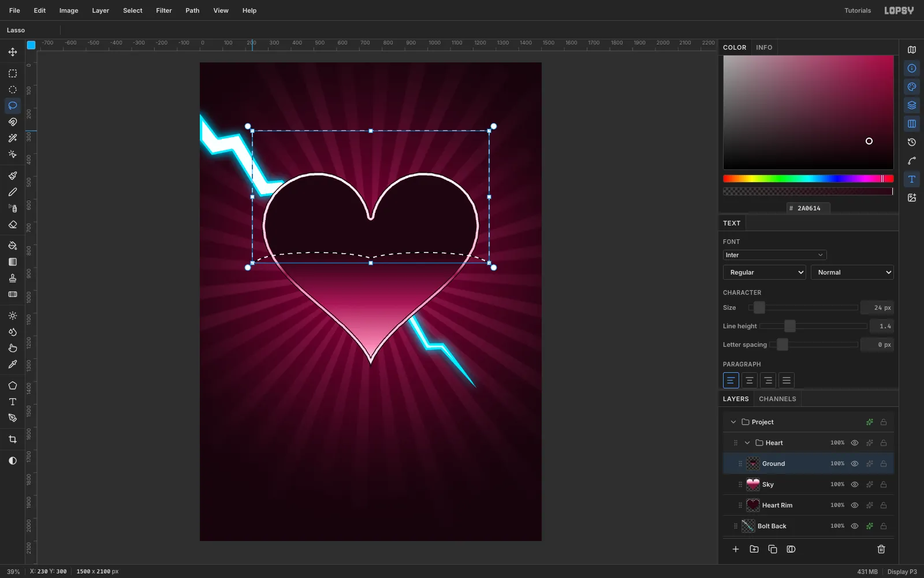Select the paint bucket fill tool

click(13, 246)
